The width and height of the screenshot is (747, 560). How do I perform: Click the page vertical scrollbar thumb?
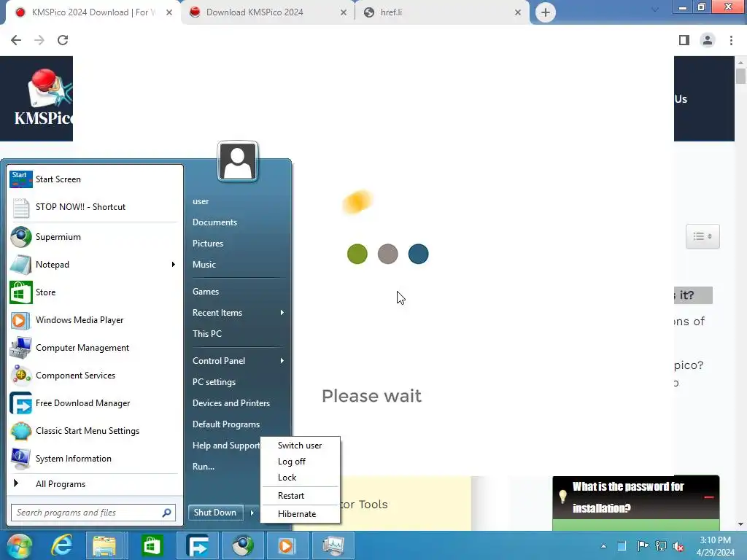(740, 76)
